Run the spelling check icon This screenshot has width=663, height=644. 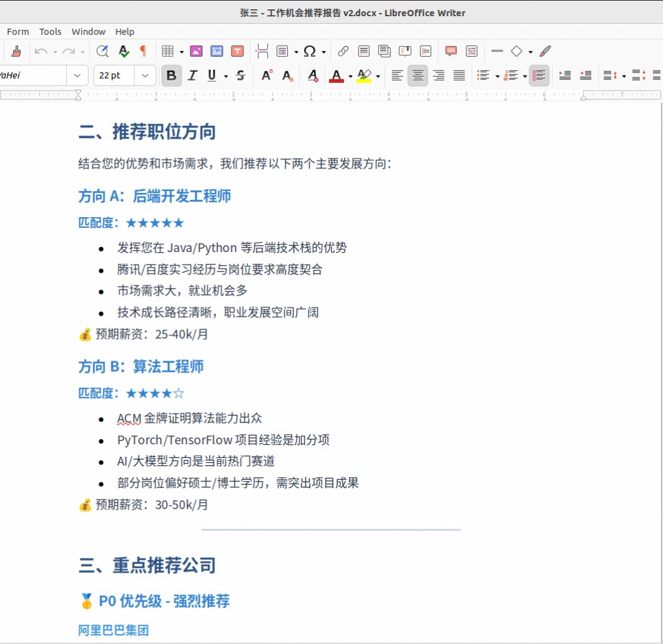124,51
